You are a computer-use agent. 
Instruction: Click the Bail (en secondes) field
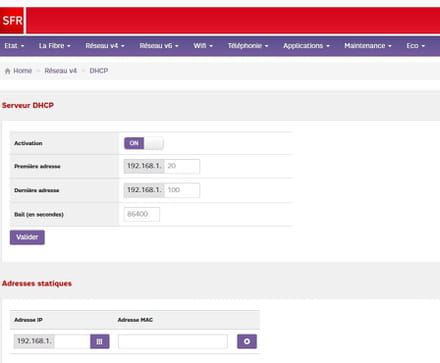(142, 214)
